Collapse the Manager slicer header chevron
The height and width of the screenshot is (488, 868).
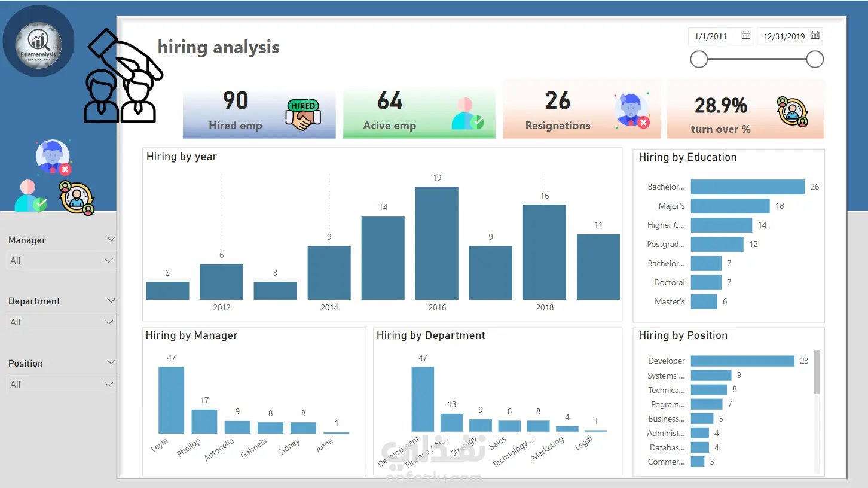[111, 239]
